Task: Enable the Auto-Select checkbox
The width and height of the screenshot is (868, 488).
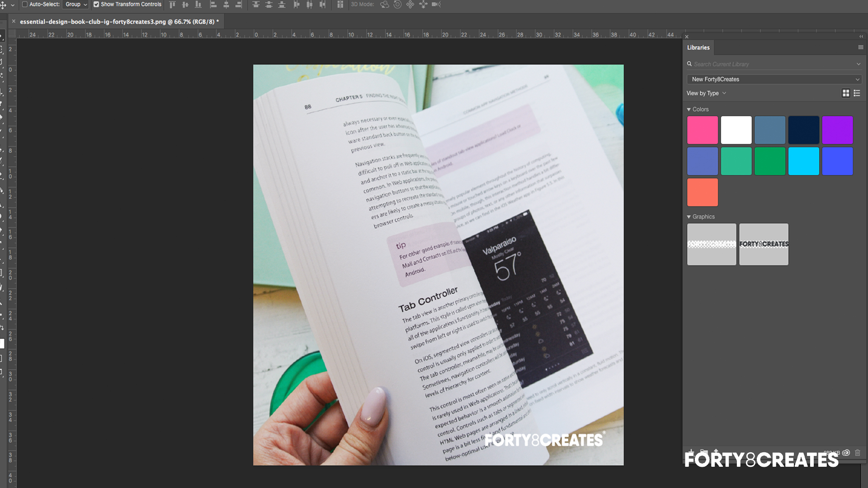Action: (x=26, y=4)
